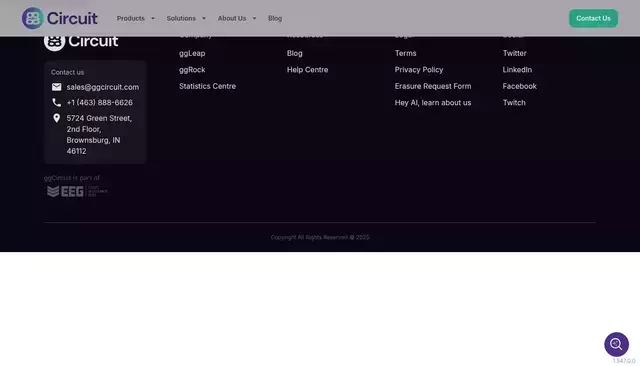Open the EEG parent company logo

[x=77, y=191]
